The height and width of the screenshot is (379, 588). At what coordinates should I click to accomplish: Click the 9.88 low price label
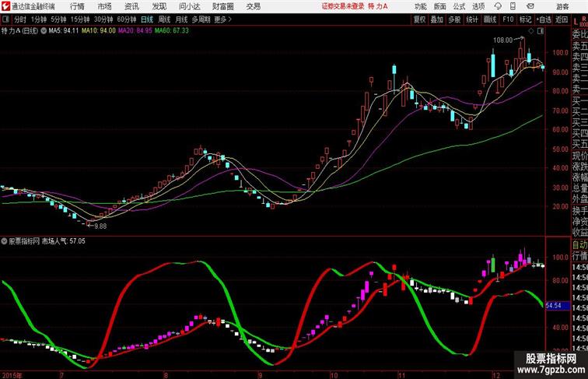pyautogui.click(x=100, y=226)
